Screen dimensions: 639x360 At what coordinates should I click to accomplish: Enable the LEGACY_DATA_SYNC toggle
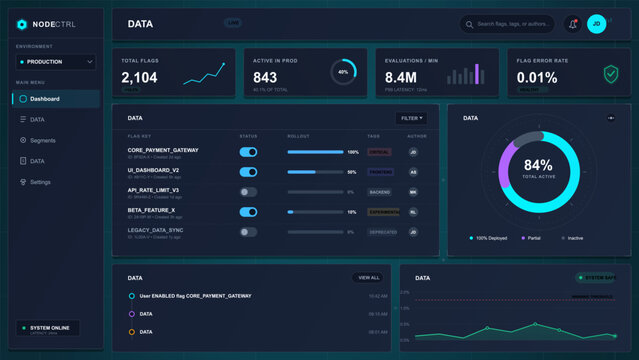tap(248, 232)
